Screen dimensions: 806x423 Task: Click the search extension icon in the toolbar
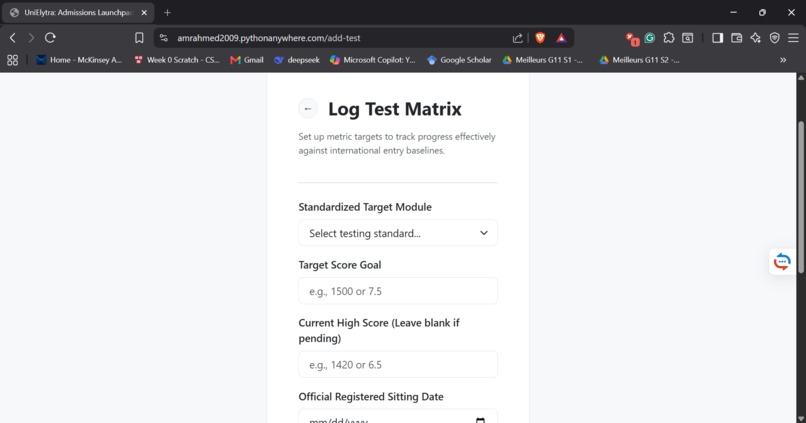tap(688, 38)
